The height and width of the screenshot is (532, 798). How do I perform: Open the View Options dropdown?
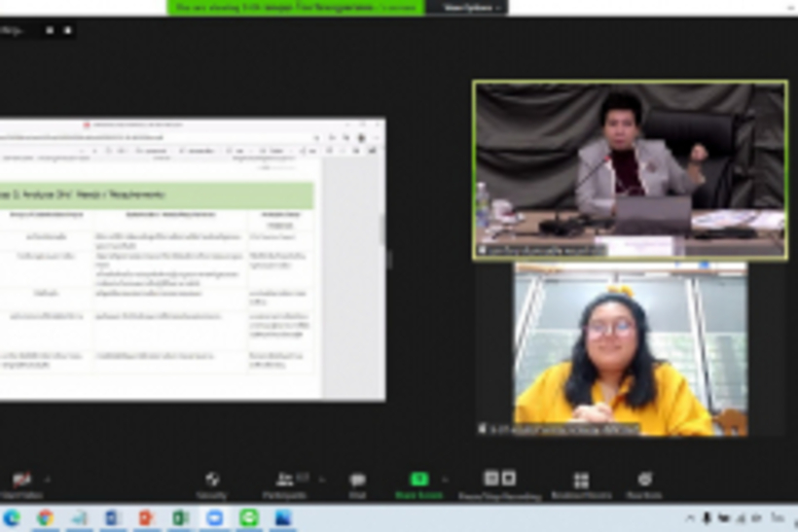(x=467, y=8)
